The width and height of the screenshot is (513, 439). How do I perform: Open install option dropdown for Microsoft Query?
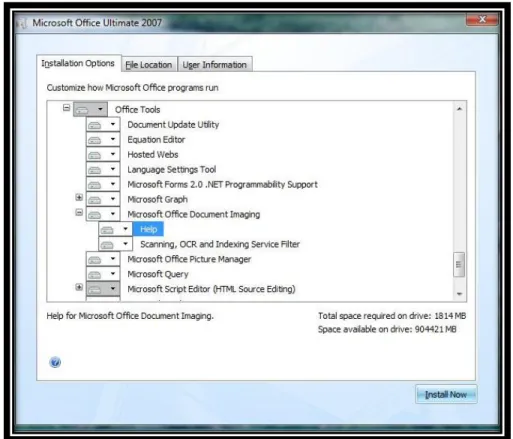(103, 274)
